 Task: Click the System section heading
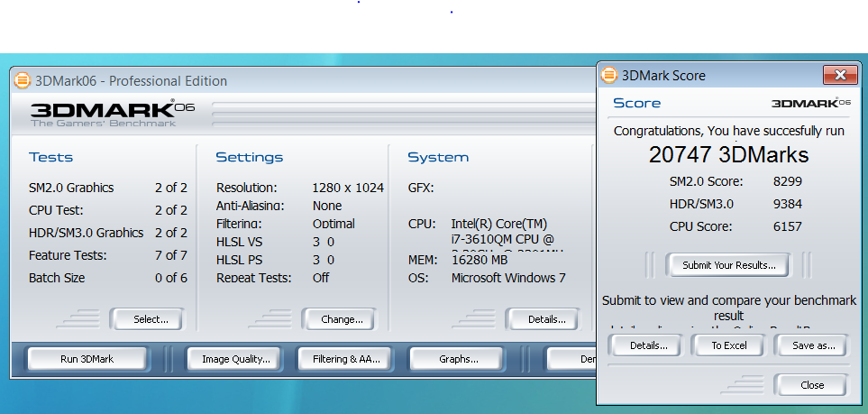(x=438, y=158)
